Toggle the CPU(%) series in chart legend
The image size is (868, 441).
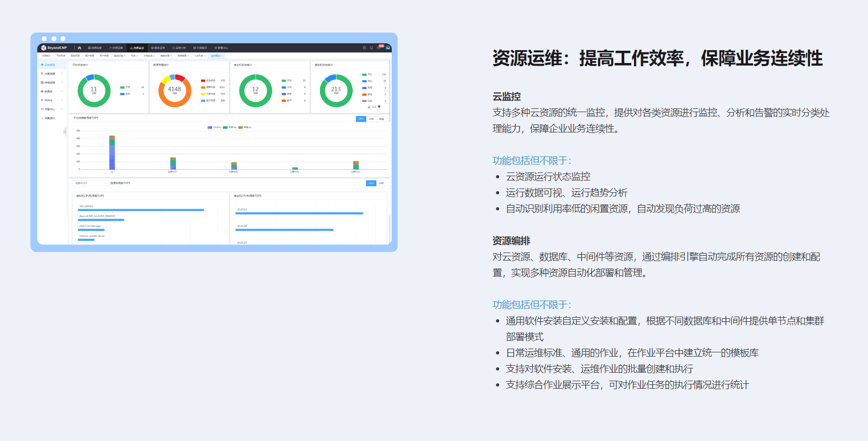pos(214,128)
